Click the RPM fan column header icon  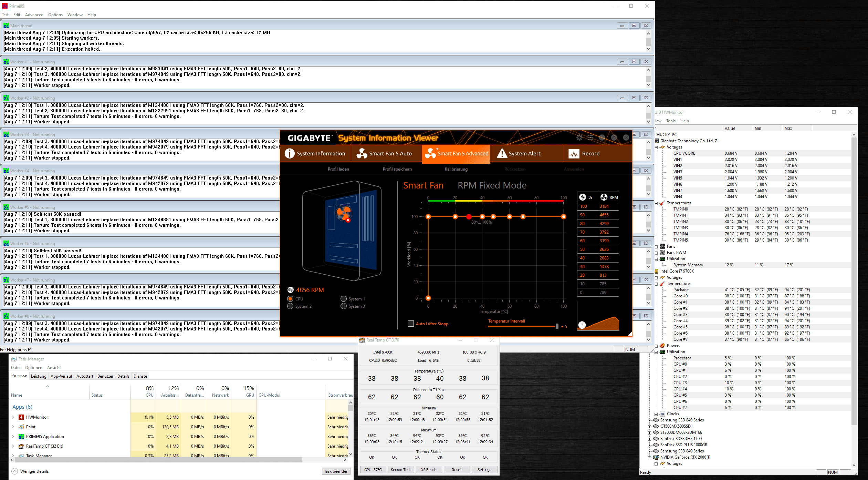click(604, 197)
